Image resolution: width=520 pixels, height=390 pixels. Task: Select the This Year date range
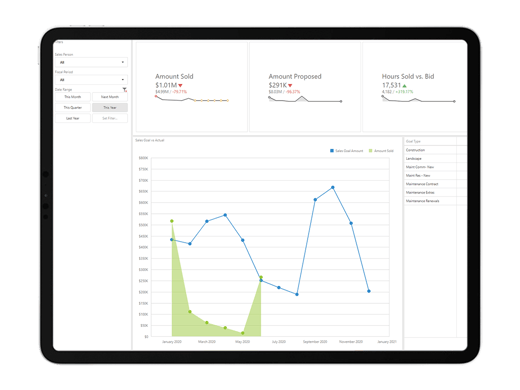click(110, 107)
